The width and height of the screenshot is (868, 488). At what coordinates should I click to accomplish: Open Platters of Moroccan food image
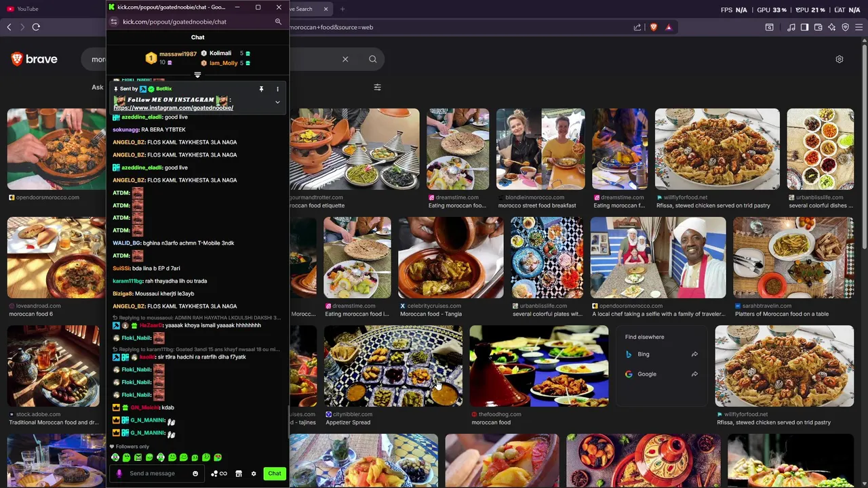click(x=793, y=258)
